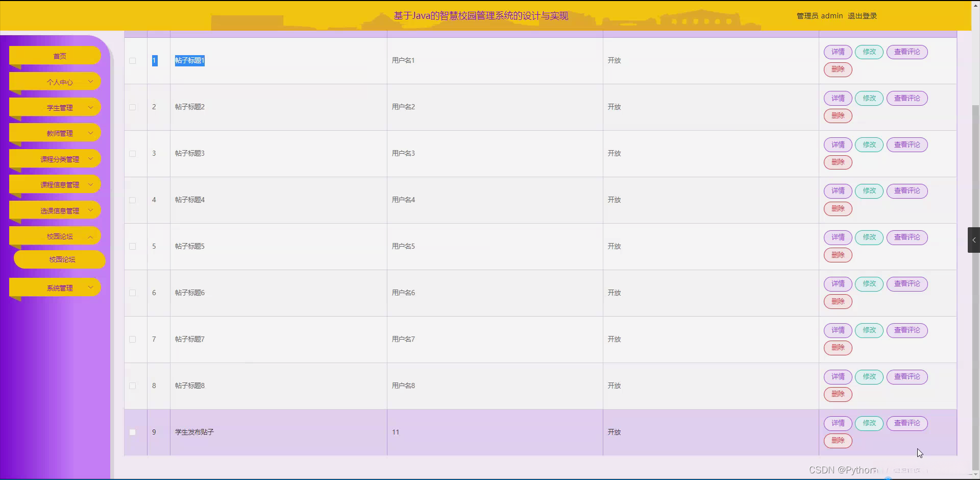Delete the 学生发布帖子 row
This screenshot has height=480, width=980.
pyautogui.click(x=838, y=441)
